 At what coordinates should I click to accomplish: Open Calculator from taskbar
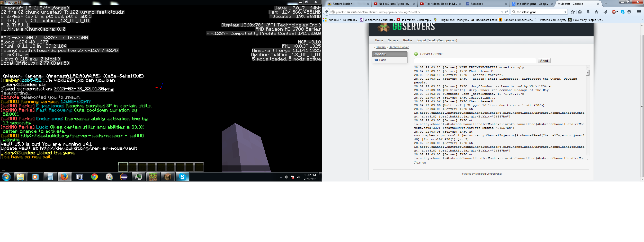(50, 177)
